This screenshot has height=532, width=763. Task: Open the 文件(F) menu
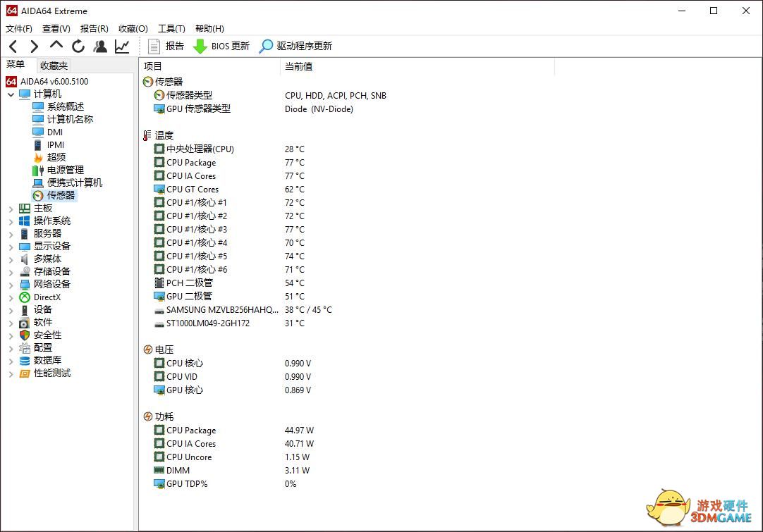[19, 29]
